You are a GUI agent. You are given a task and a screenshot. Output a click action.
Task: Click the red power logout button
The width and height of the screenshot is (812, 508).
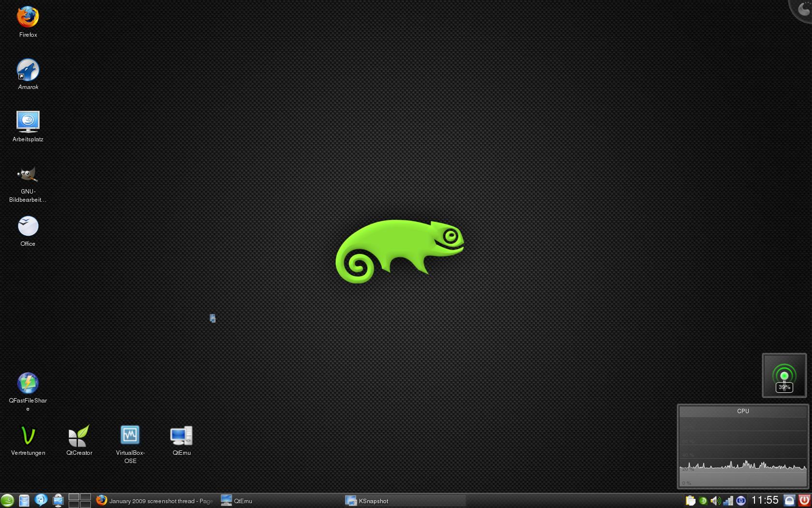point(804,500)
